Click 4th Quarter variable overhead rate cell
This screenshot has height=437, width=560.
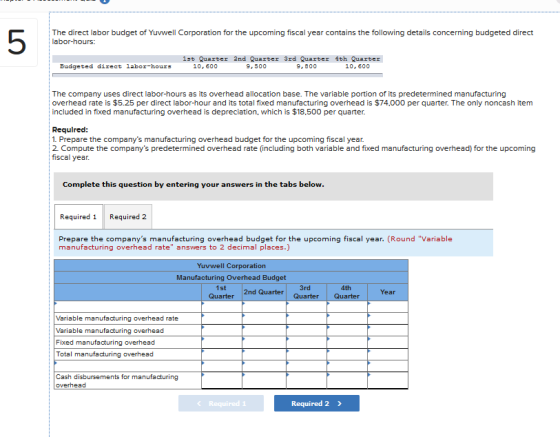coord(347,318)
